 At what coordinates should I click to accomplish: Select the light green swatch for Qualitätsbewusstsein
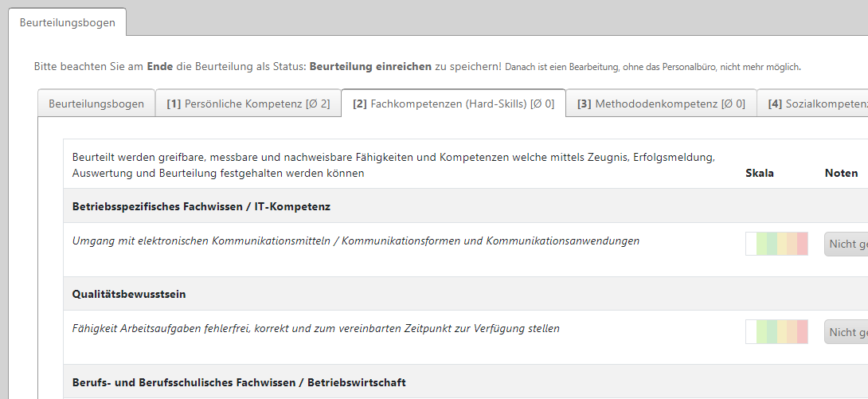(762, 331)
